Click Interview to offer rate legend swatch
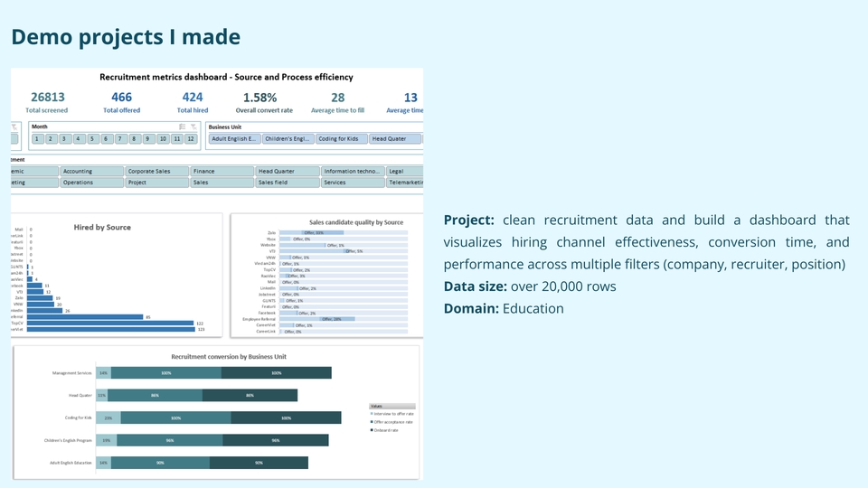The image size is (868, 488). (x=372, y=413)
